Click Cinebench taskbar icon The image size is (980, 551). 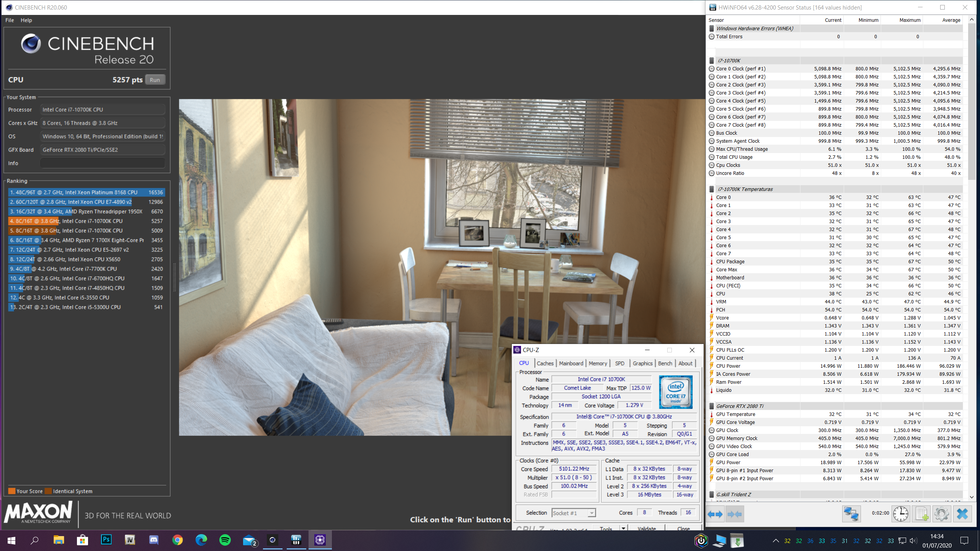[273, 540]
